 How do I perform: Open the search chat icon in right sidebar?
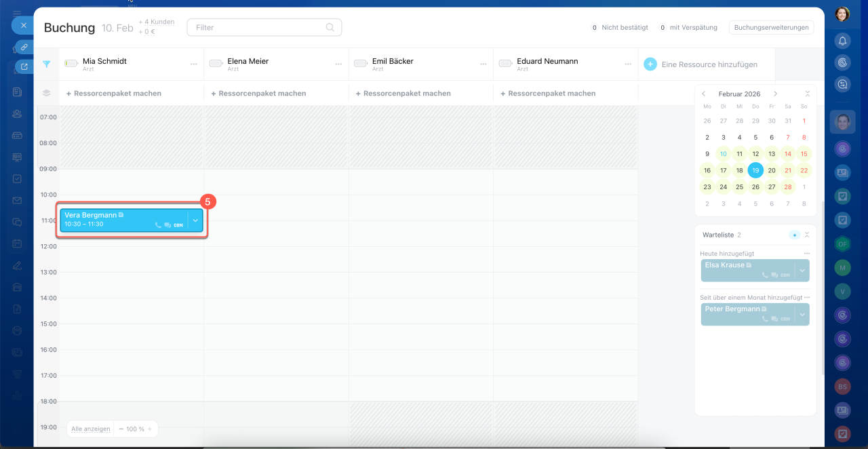(842, 84)
